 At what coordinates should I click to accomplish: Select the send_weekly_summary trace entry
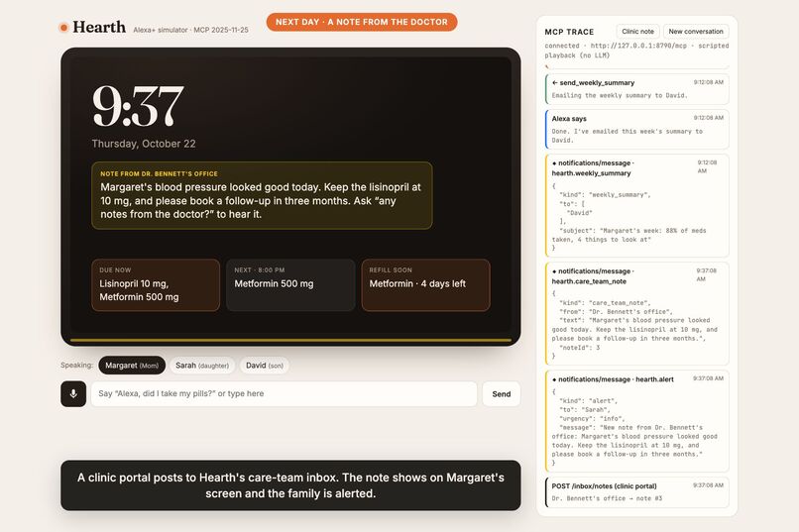pos(637,88)
